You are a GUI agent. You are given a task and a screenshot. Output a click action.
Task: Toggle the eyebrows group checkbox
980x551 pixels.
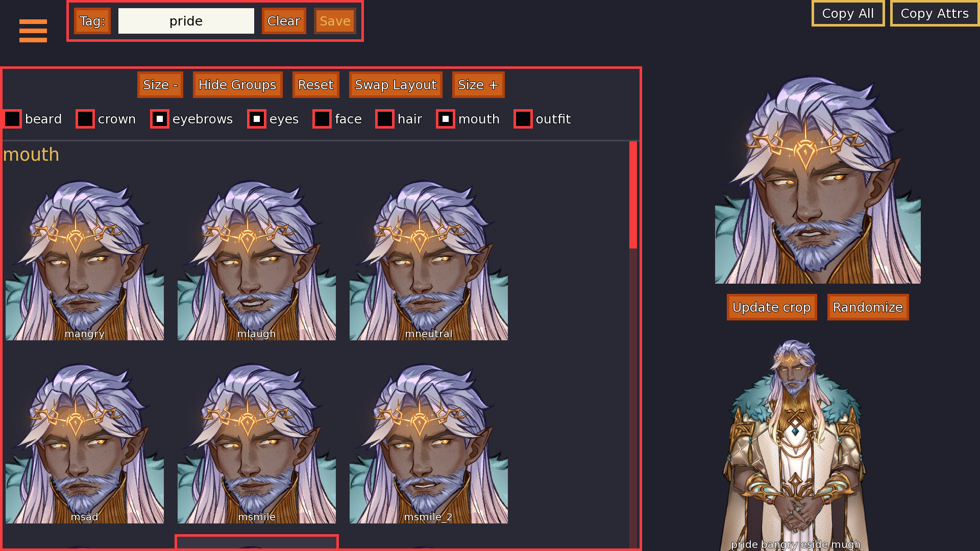click(x=160, y=119)
